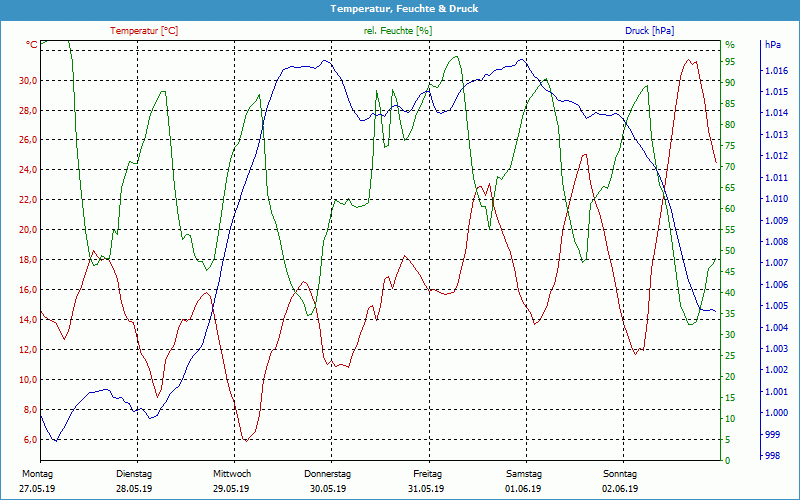Click the Mittwoch day label
The width and height of the screenshot is (800, 500).
pos(232,474)
